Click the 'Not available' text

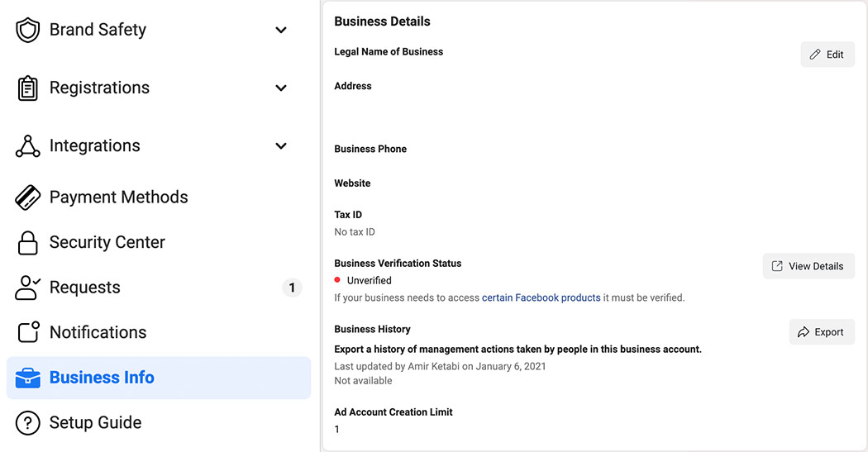click(363, 381)
